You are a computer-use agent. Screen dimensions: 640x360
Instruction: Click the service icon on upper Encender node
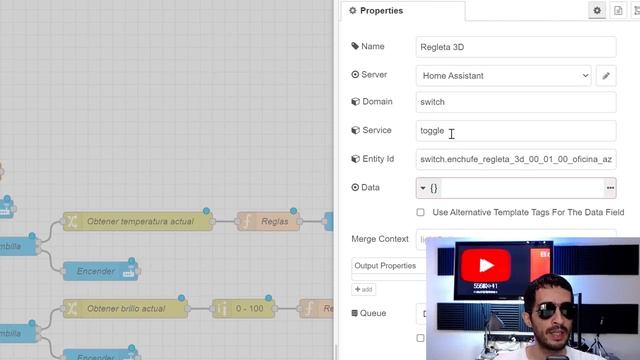coord(129,272)
